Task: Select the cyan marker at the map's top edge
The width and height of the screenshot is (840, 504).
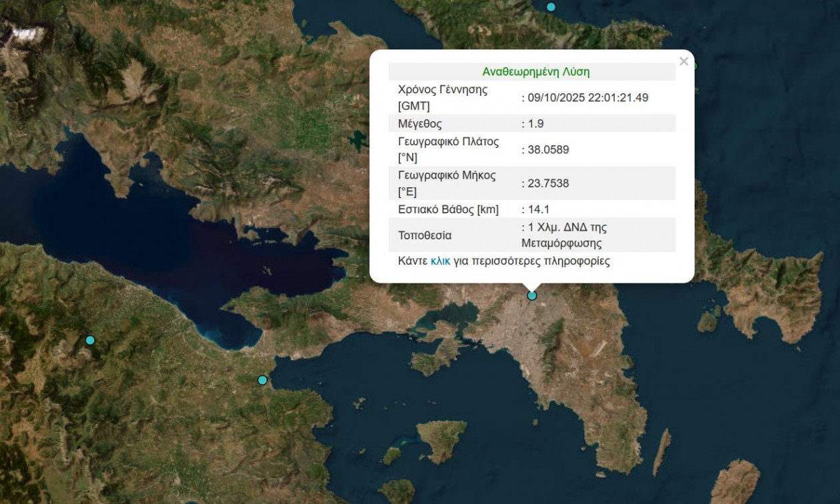Action: [x=551, y=7]
